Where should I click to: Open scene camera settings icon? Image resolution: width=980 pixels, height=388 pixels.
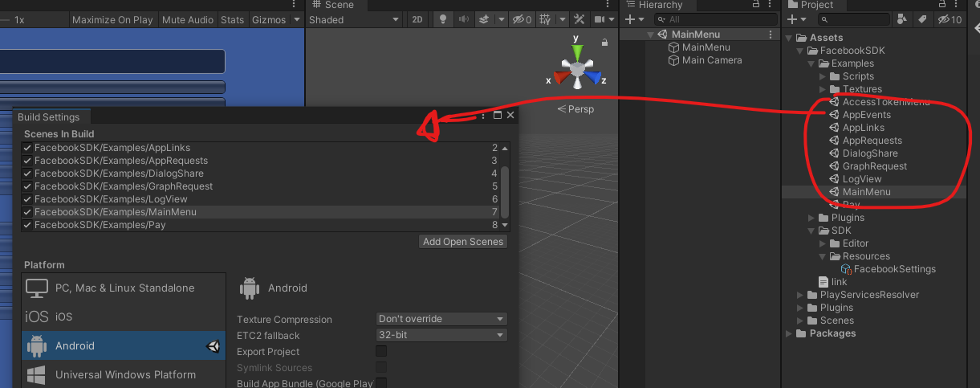tap(600, 19)
